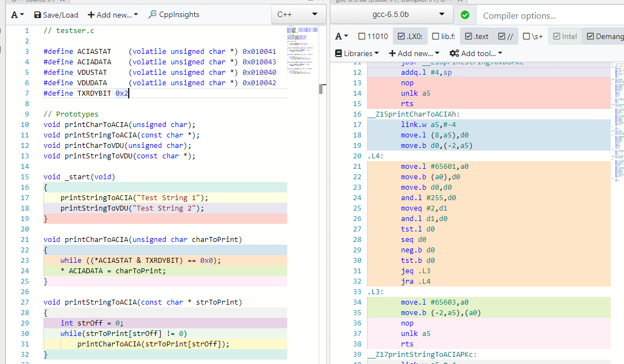Image resolution: width=624 pixels, height=364 pixels.
Task: Click the Add tool gears icon
Action: tap(454, 53)
